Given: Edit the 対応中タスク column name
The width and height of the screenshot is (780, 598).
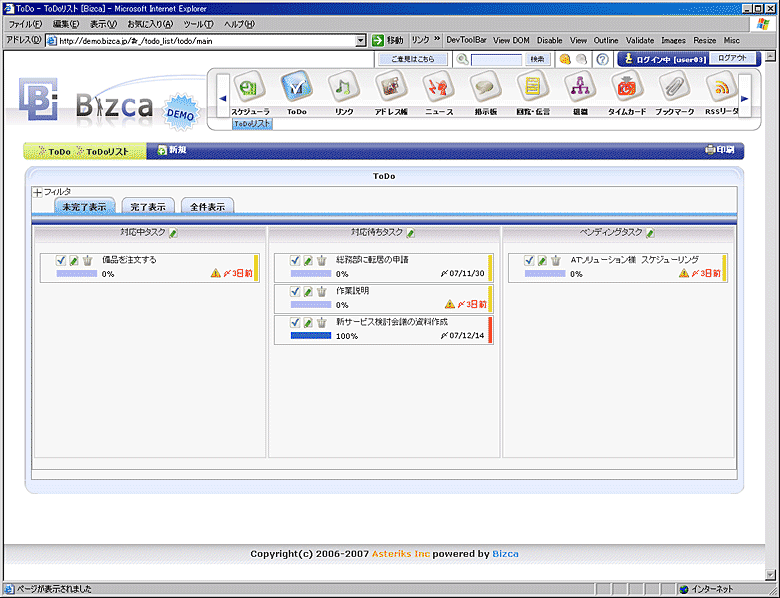Looking at the screenshot, I should pos(173,233).
